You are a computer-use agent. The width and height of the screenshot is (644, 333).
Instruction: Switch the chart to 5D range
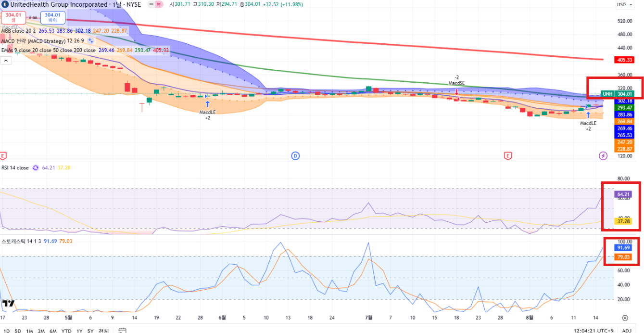(18, 331)
